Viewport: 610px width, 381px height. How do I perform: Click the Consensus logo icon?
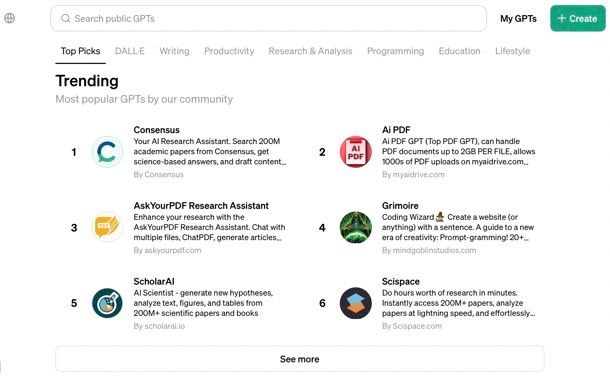[107, 152]
